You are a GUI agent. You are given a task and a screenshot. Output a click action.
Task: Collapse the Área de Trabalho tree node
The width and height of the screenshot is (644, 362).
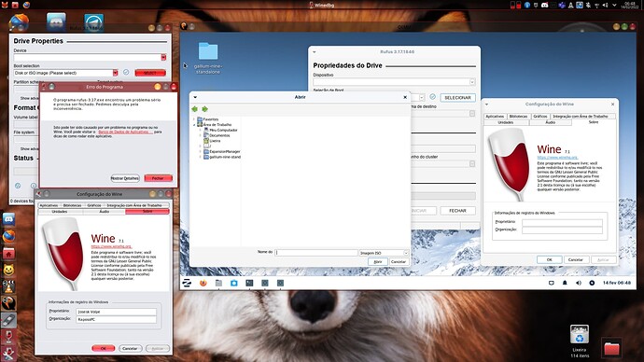coord(194,124)
